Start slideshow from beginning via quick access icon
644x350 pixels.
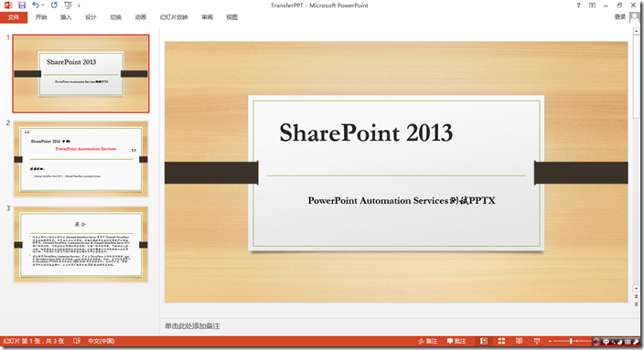(x=69, y=5)
